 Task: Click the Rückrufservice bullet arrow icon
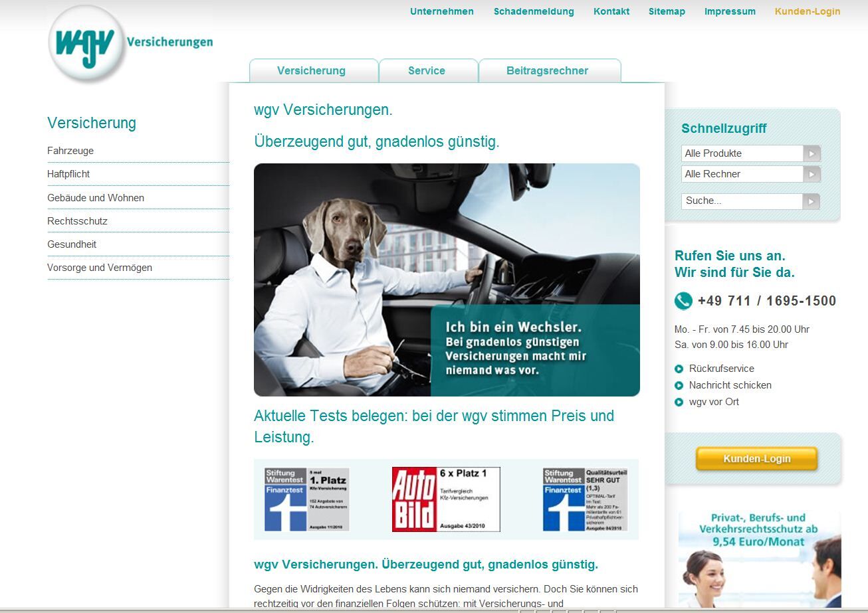point(679,369)
